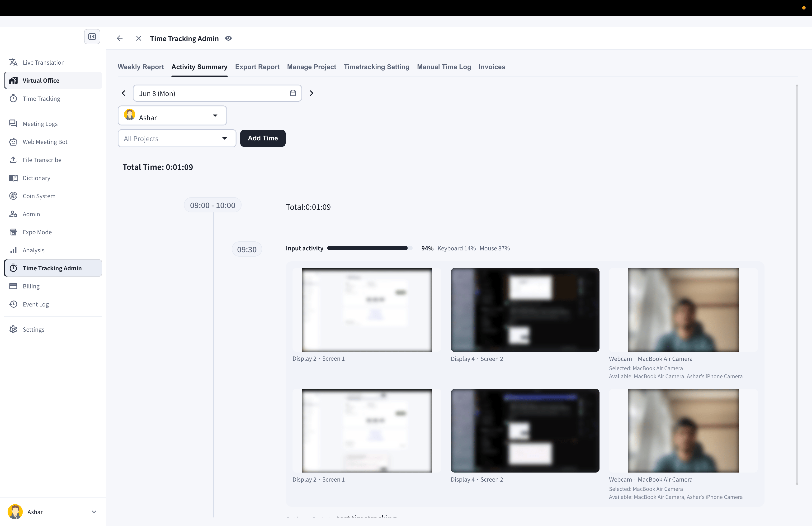This screenshot has width=812, height=526.
Task: Click the Event Log history icon
Action: 13,304
